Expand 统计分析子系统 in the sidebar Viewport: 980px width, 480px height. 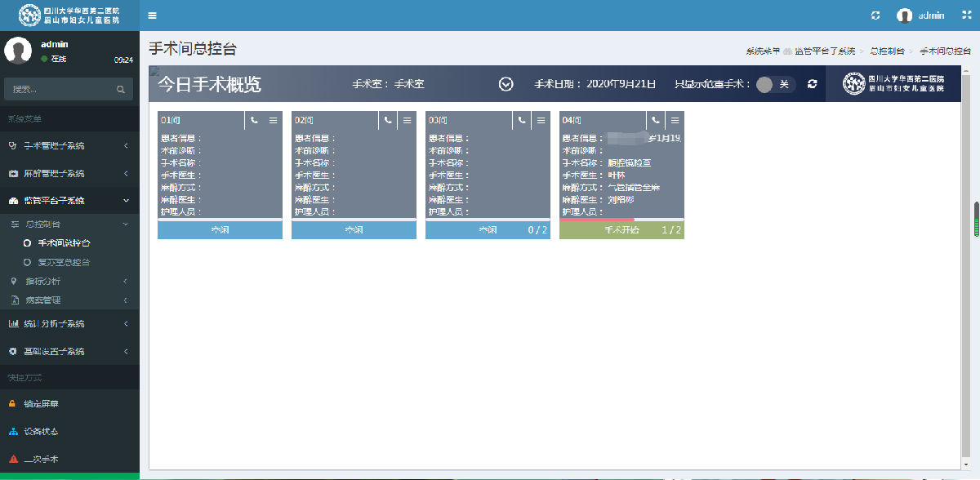tap(69, 324)
